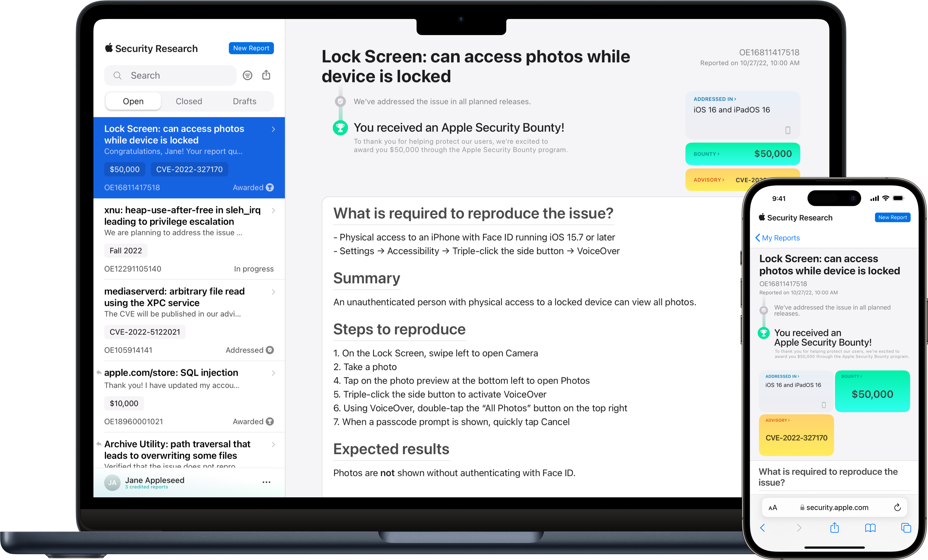Click the profile/avatar icon in search bar
928x560 pixels.
[247, 75]
